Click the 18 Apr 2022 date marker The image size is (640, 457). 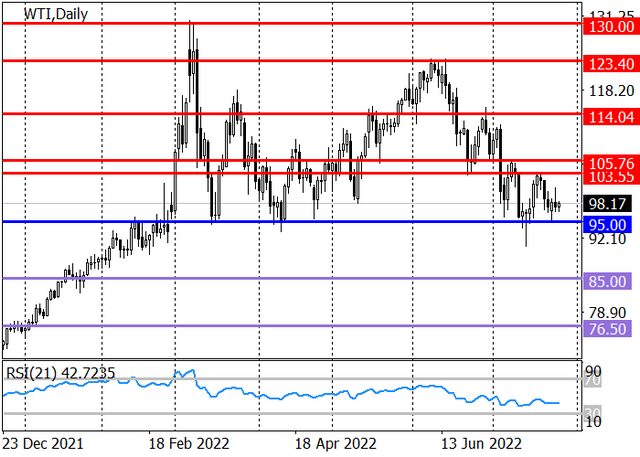click(336, 444)
